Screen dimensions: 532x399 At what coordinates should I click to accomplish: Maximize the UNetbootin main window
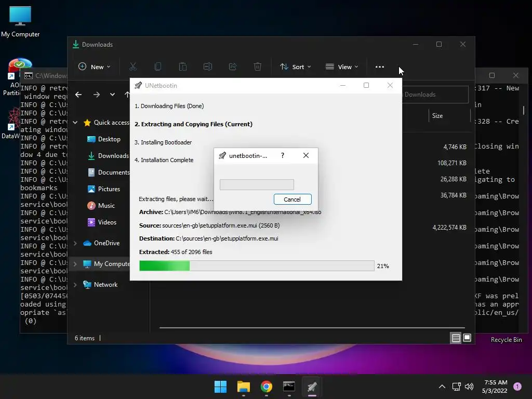(x=366, y=86)
